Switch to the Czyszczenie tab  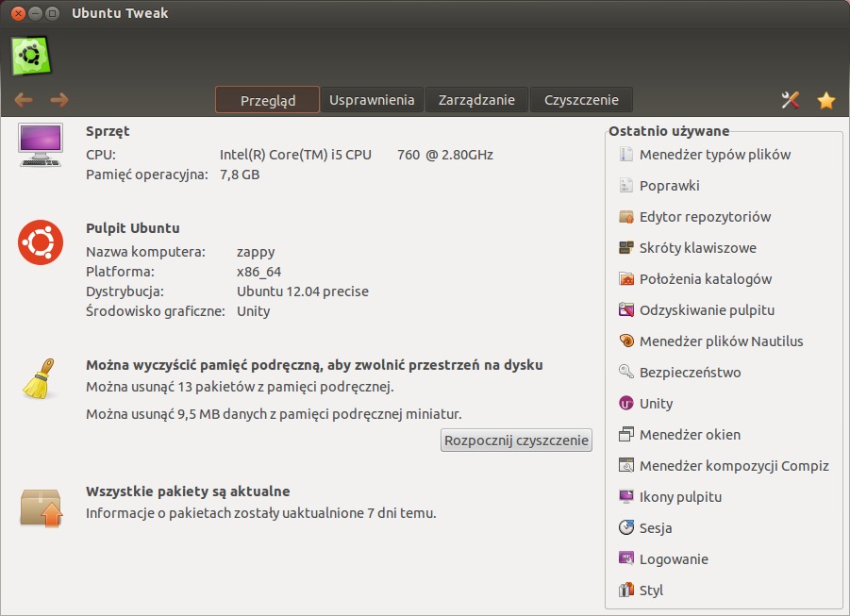pyautogui.click(x=581, y=100)
